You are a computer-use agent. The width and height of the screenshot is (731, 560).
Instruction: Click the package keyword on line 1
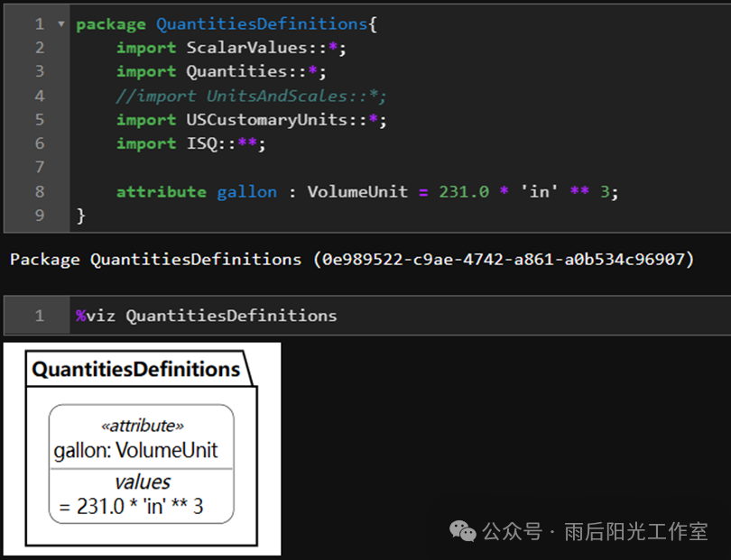tap(111, 24)
